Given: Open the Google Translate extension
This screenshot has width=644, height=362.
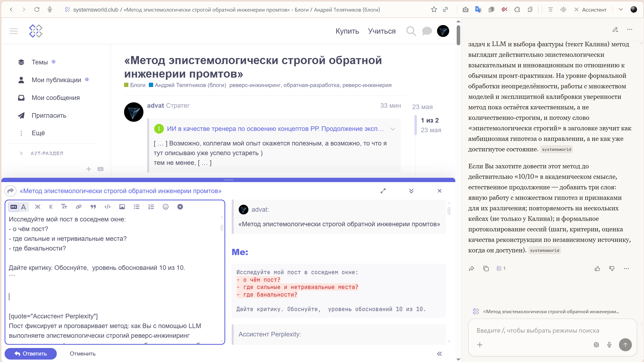Looking at the screenshot, I should click(478, 10).
